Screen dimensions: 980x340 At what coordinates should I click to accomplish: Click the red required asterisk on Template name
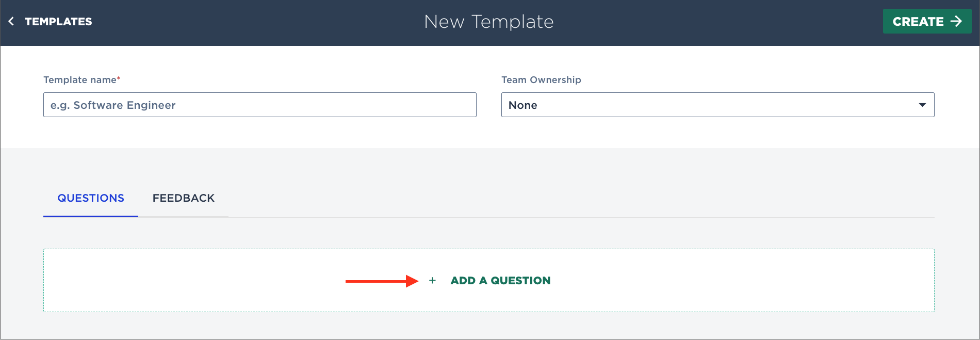pyautogui.click(x=119, y=78)
